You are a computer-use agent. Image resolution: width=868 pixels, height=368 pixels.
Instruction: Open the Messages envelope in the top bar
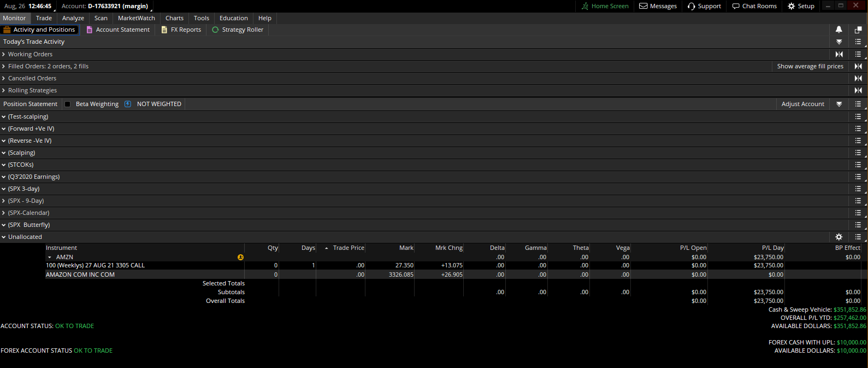(658, 6)
